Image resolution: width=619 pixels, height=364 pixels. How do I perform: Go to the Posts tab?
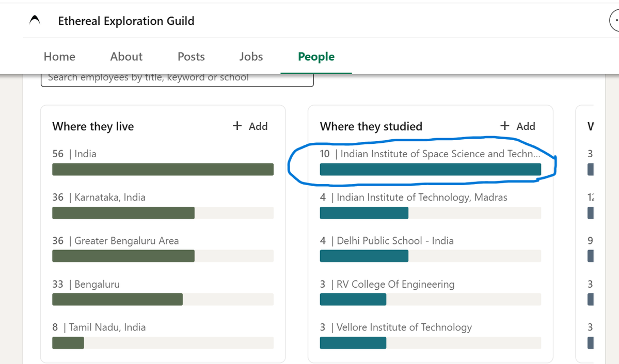[191, 57]
